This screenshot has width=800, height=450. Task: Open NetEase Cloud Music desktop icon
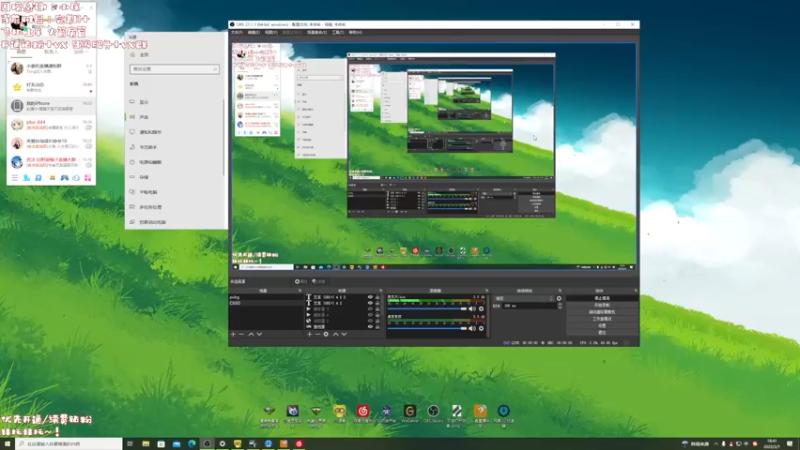[363, 413]
